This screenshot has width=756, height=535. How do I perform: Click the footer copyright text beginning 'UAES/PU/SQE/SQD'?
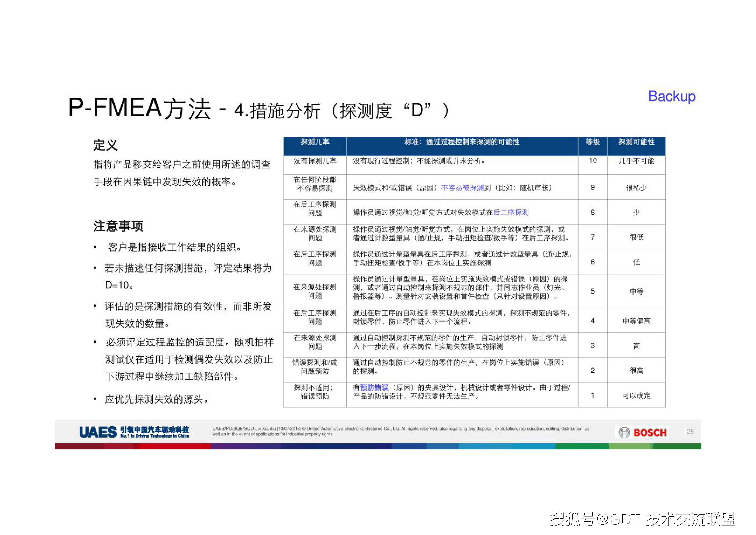pos(401,431)
